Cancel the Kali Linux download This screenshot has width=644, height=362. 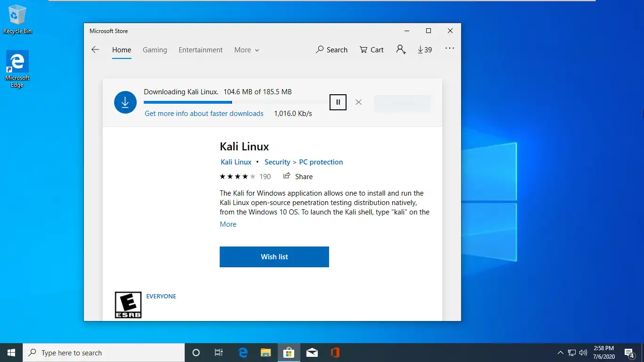pos(359,102)
